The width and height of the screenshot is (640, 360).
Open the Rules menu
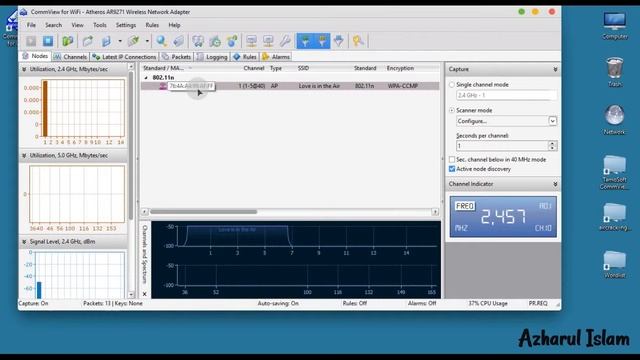(152, 25)
